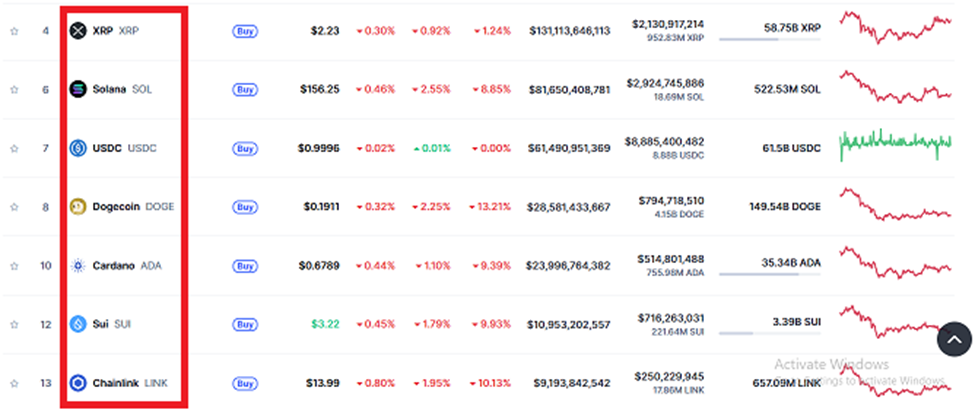Open the Solana 7-day price chart thumbnail
Screen dimensions: 975x410
tap(895, 86)
